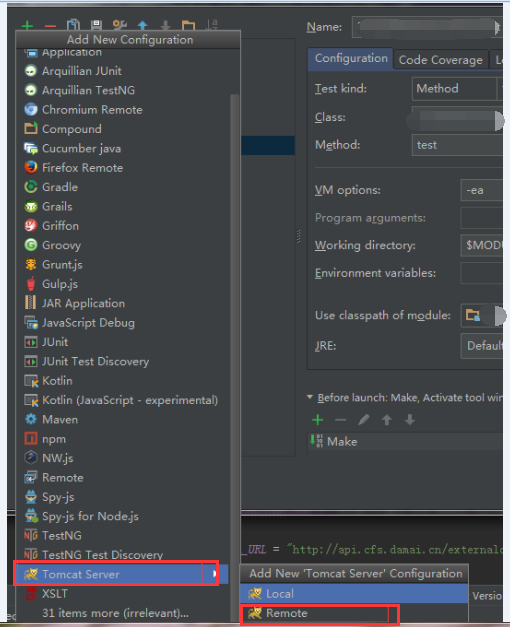Click the Move Down arrow in top toolbar
The height and width of the screenshot is (627, 510).
[165, 26]
